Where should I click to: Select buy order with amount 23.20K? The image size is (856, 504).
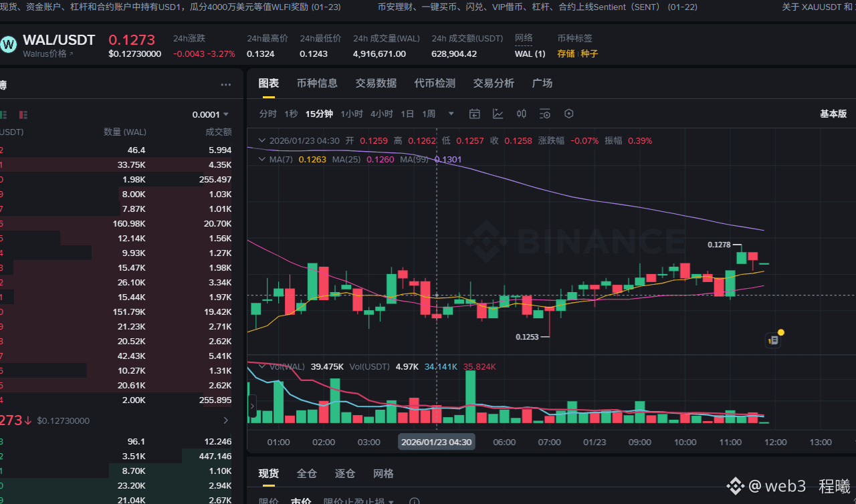pos(116,485)
